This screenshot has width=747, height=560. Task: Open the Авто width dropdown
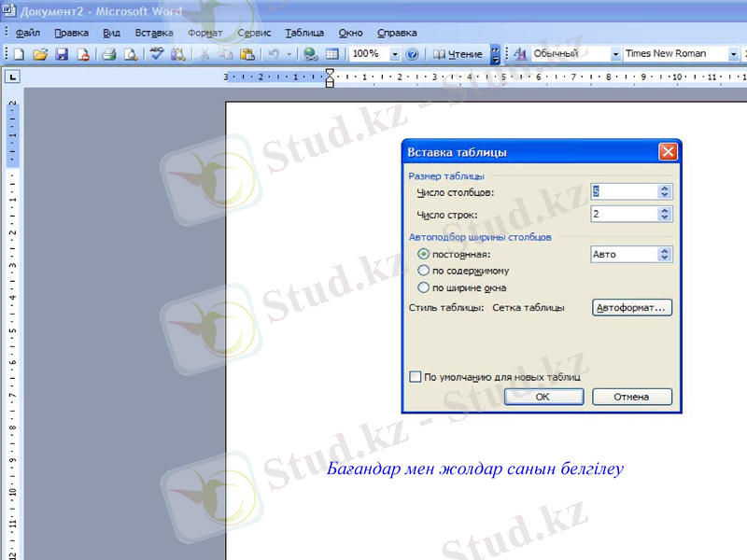666,253
